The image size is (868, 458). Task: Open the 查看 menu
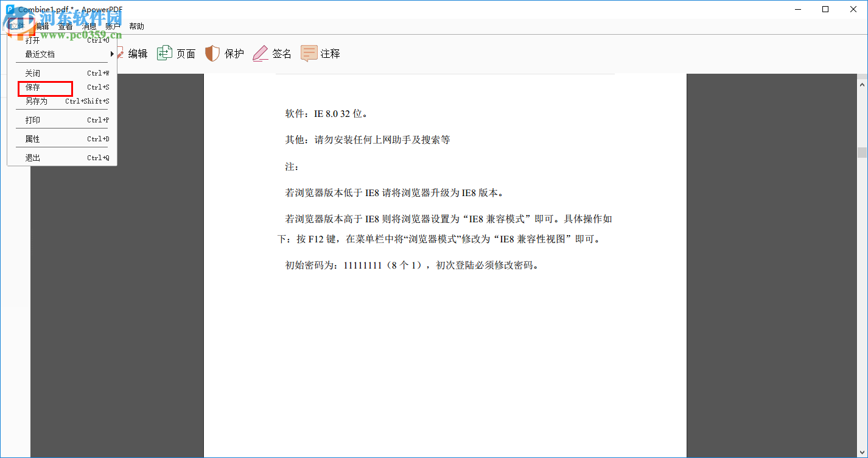pyautogui.click(x=65, y=26)
